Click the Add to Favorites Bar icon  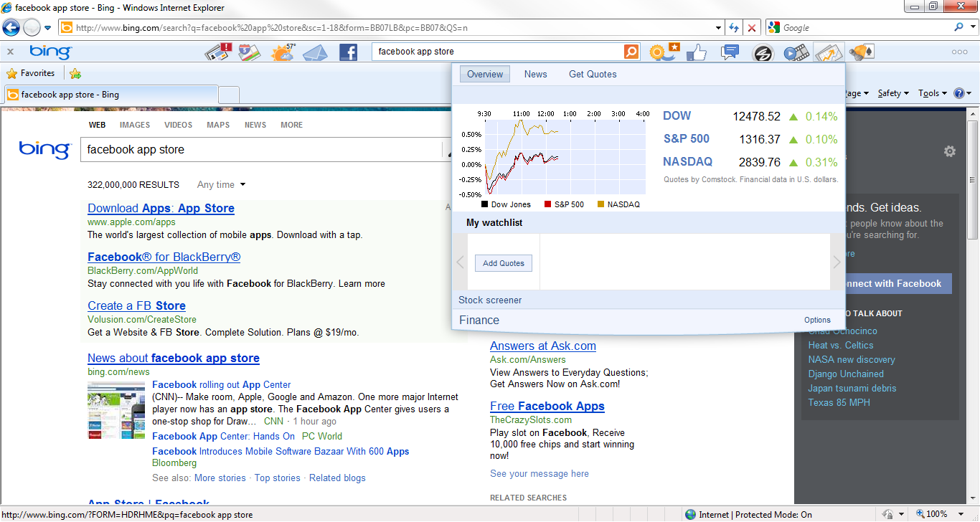(x=75, y=73)
